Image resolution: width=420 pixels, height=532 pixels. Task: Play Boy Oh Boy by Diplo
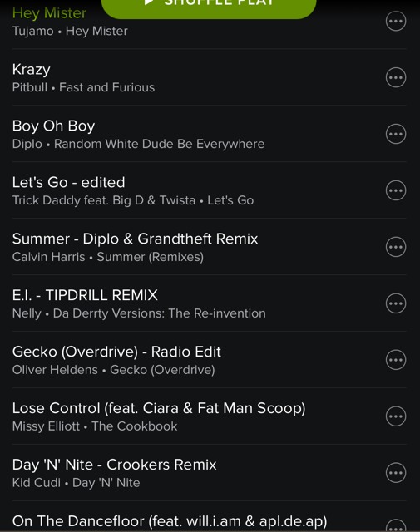(190, 134)
